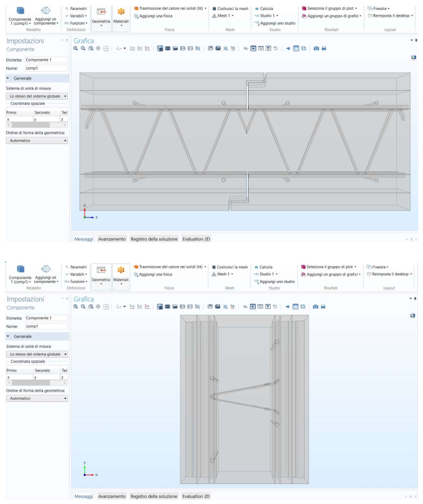Click Reimposta il desktop in the top ribbon
The height and width of the screenshot is (504, 423).
389,16
